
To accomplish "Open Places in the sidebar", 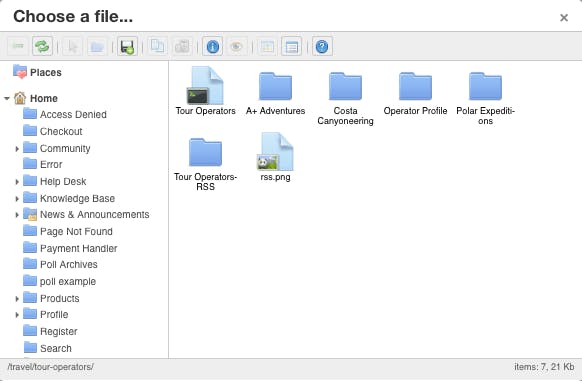I will [x=37, y=72].
